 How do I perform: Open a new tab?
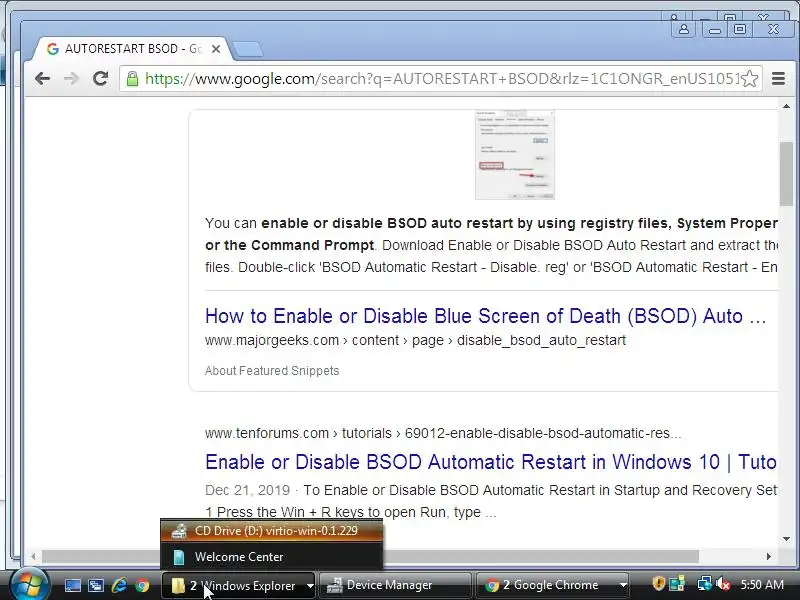248,49
